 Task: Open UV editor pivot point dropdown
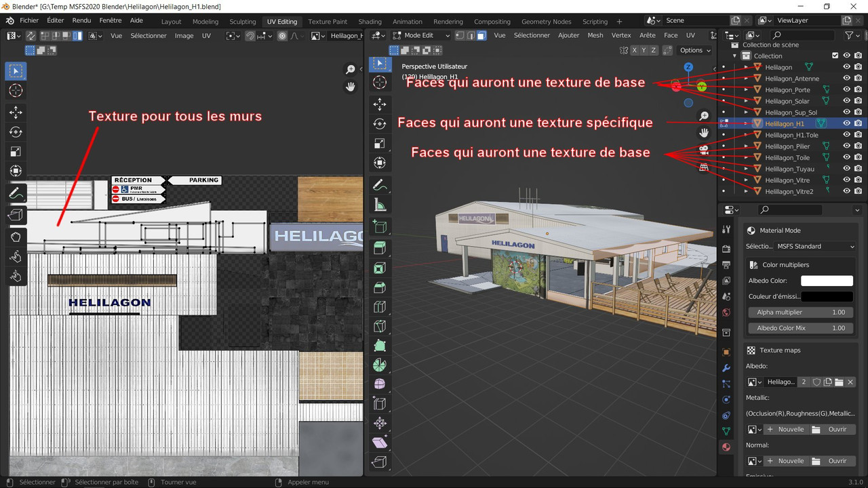[233, 35]
